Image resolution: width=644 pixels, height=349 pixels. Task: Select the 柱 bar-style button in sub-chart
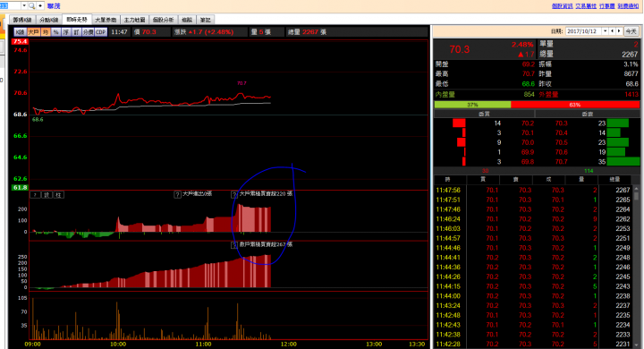tap(58, 195)
